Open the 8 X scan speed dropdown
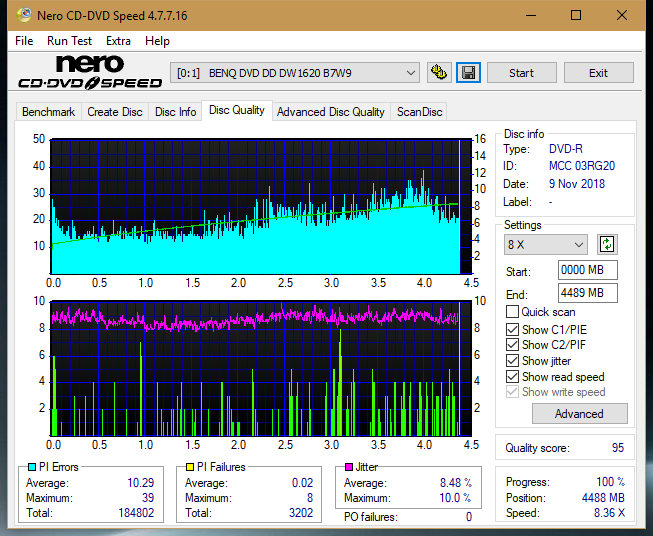The width and height of the screenshot is (653, 536). (x=546, y=244)
